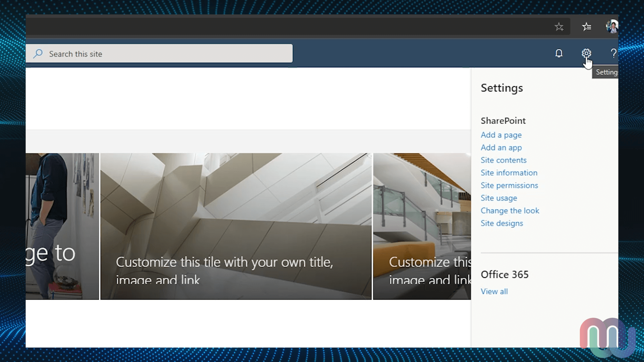Click the Settings gear icon
Image resolution: width=644 pixels, height=362 pixels.
[586, 54]
